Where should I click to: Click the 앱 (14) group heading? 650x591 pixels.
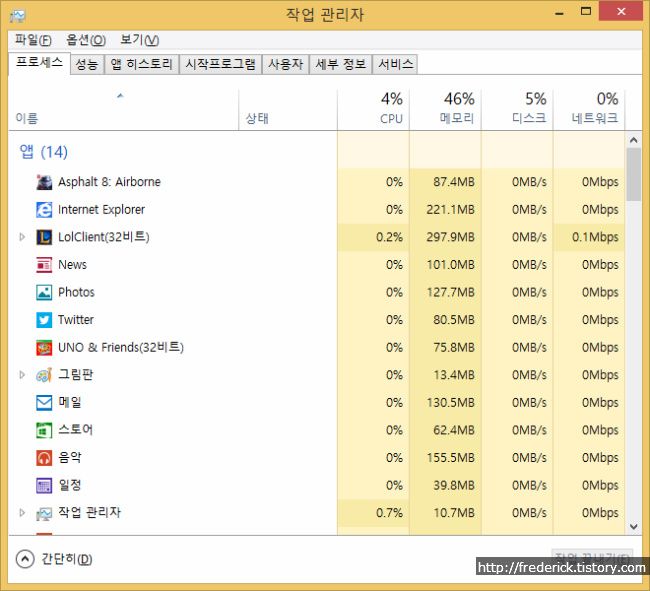click(x=44, y=152)
